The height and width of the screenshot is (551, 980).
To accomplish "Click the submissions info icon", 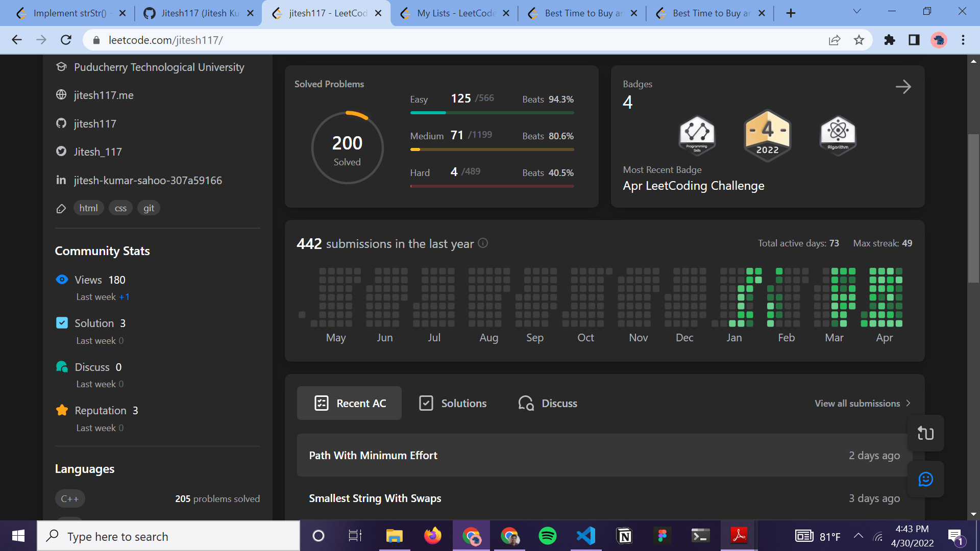I will tap(483, 243).
